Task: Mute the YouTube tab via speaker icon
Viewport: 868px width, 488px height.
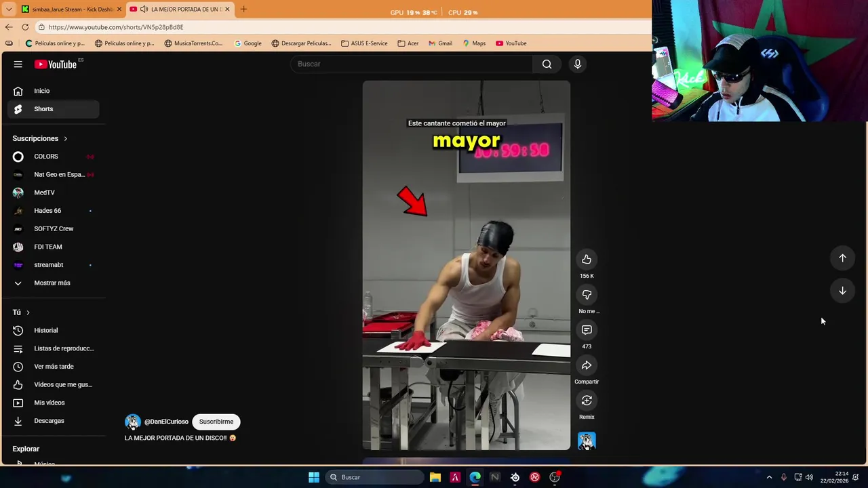Action: click(x=144, y=9)
